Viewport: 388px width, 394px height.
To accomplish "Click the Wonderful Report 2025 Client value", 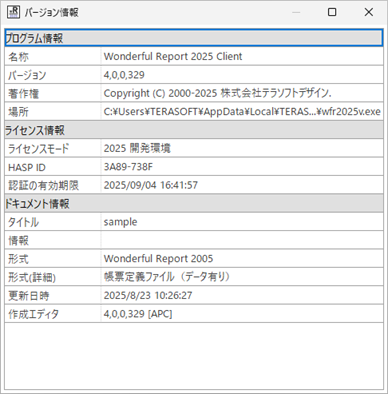I will (173, 56).
